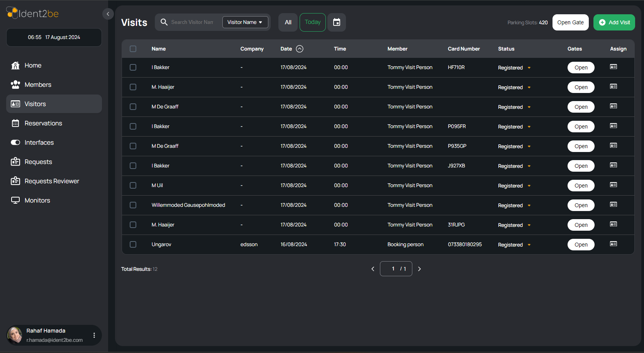Viewport: 644px width, 353px height.
Task: Open the calendar date picker icon
Action: point(337,22)
